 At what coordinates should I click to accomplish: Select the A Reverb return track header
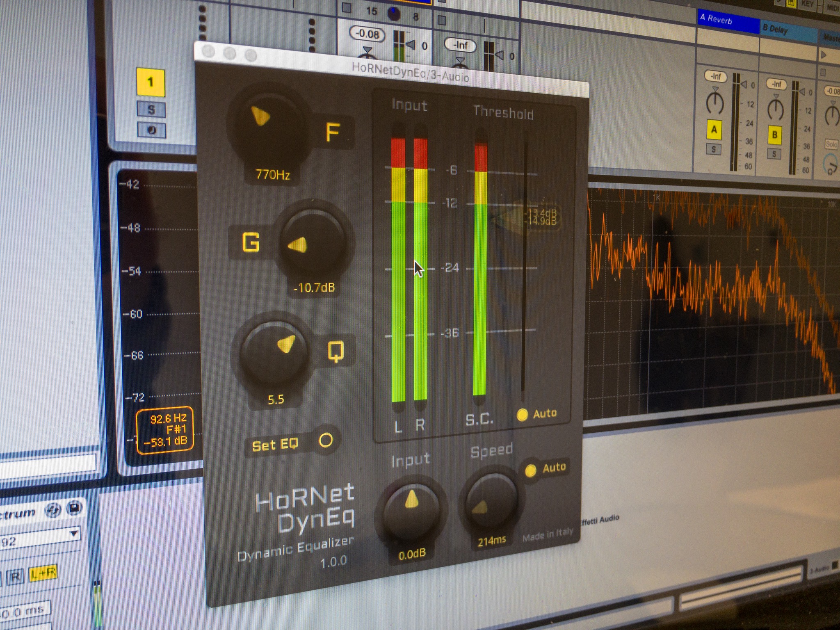tap(728, 21)
